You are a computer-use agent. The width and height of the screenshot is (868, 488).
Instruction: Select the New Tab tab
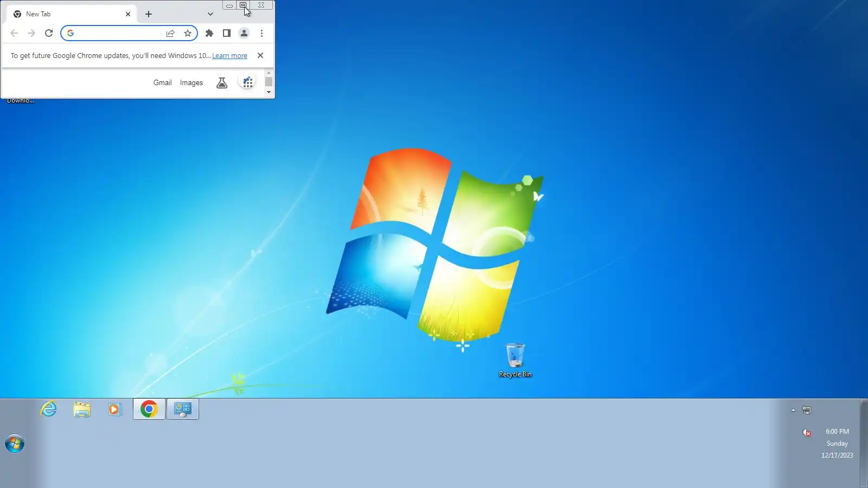pyautogui.click(x=71, y=14)
